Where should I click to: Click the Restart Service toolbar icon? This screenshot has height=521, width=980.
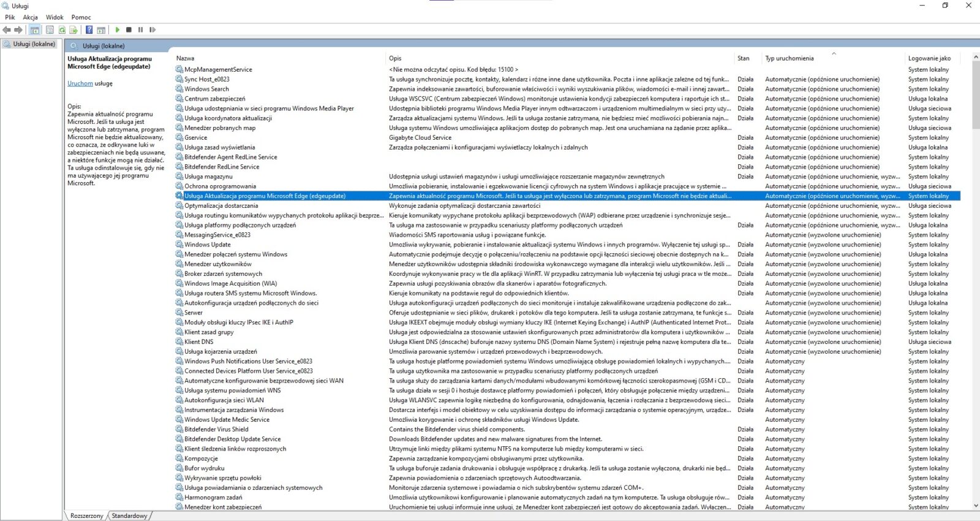(x=153, y=29)
